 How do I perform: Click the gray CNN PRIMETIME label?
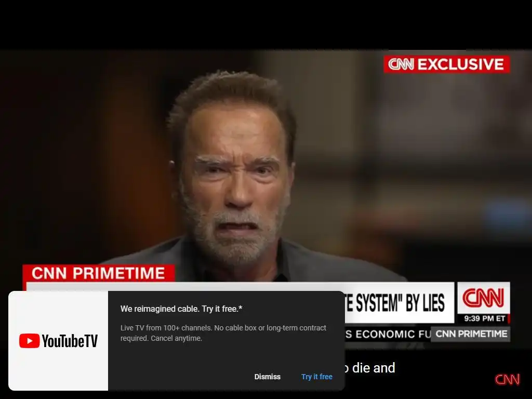click(x=471, y=334)
